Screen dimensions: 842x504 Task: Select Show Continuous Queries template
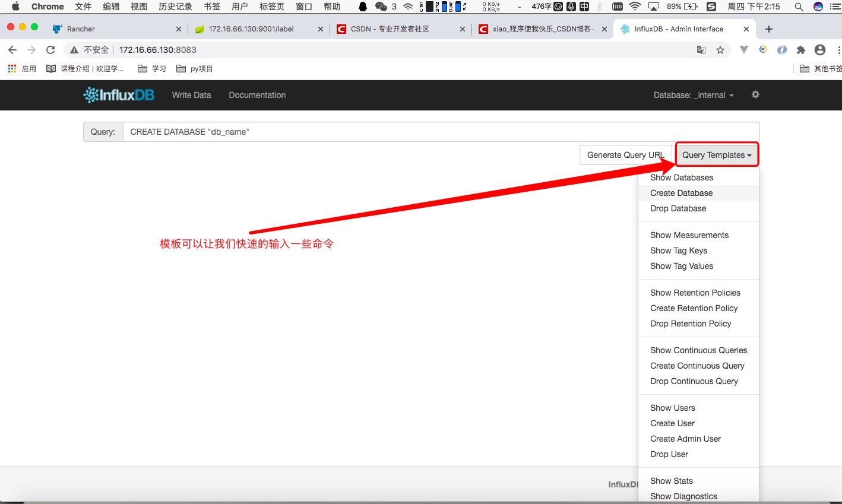tap(699, 350)
